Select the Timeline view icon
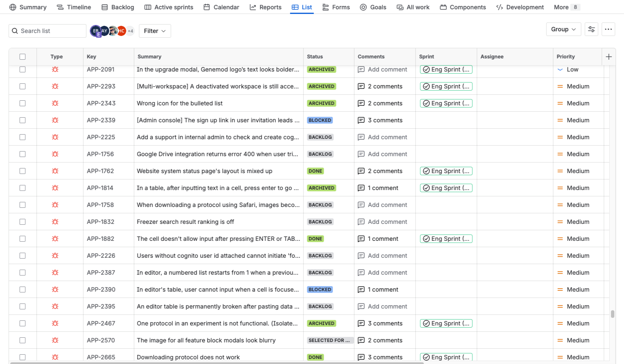Viewport: 624px width, 364px height. 59,7
